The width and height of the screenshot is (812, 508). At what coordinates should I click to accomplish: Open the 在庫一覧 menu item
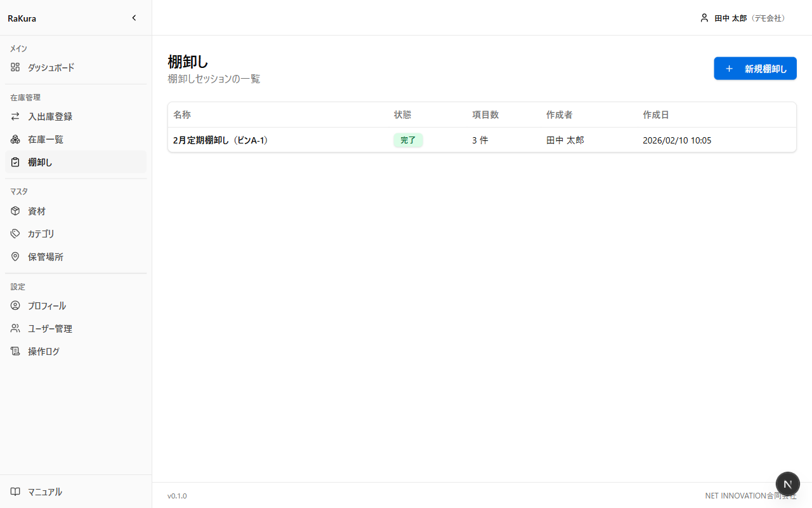pos(75,140)
